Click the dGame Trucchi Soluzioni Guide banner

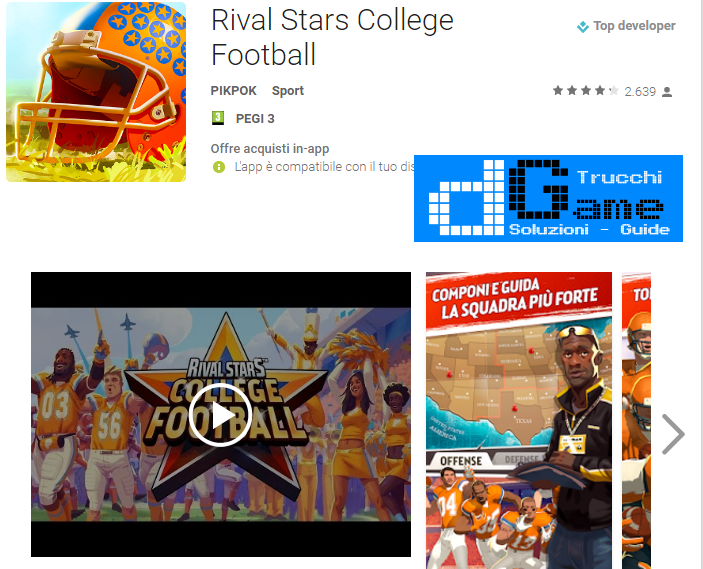tap(548, 198)
